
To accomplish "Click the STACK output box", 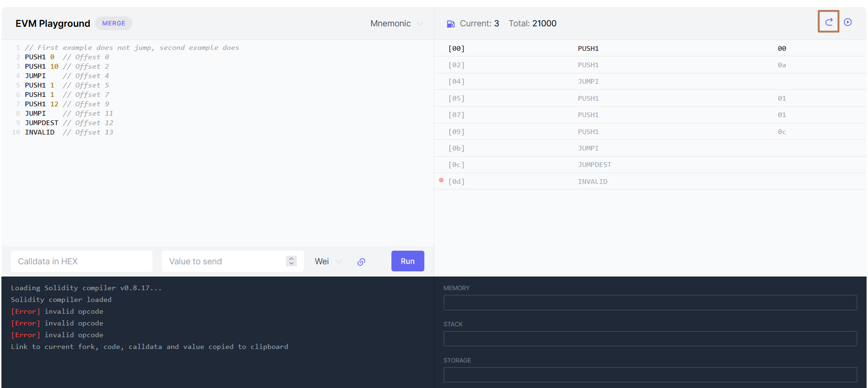I will [650, 339].
